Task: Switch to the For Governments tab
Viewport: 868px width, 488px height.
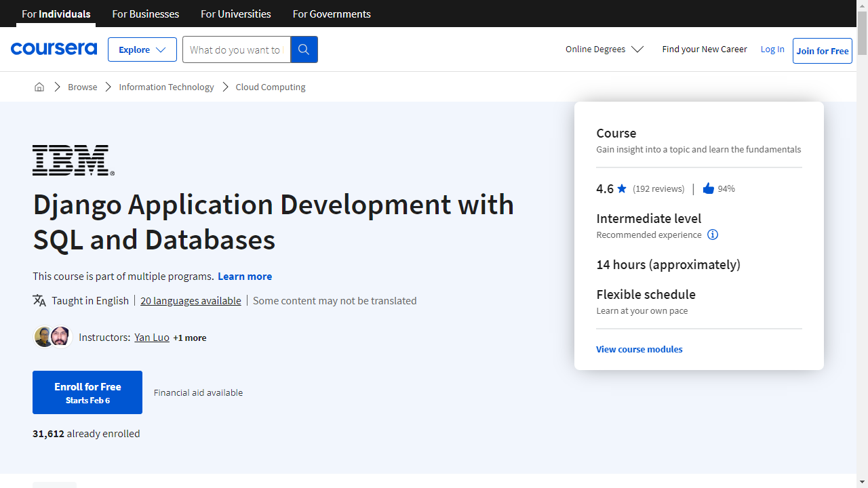Action: [332, 14]
